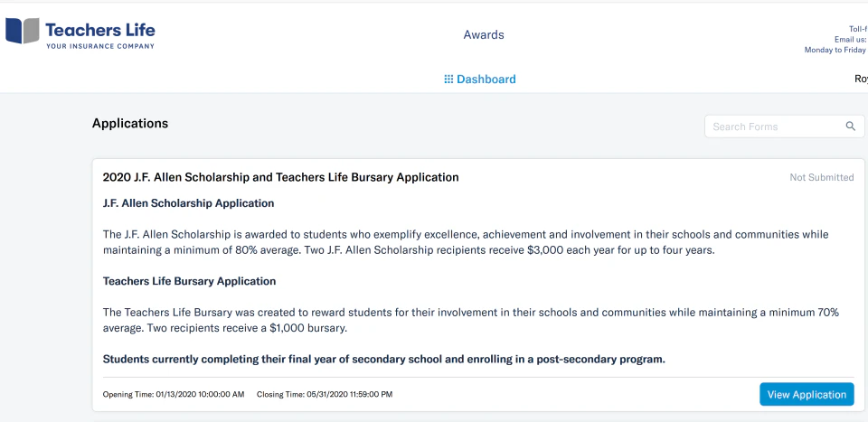Viewport: 868px width, 422px height.
Task: Click the Not Submitted status label
Action: pyautogui.click(x=821, y=178)
